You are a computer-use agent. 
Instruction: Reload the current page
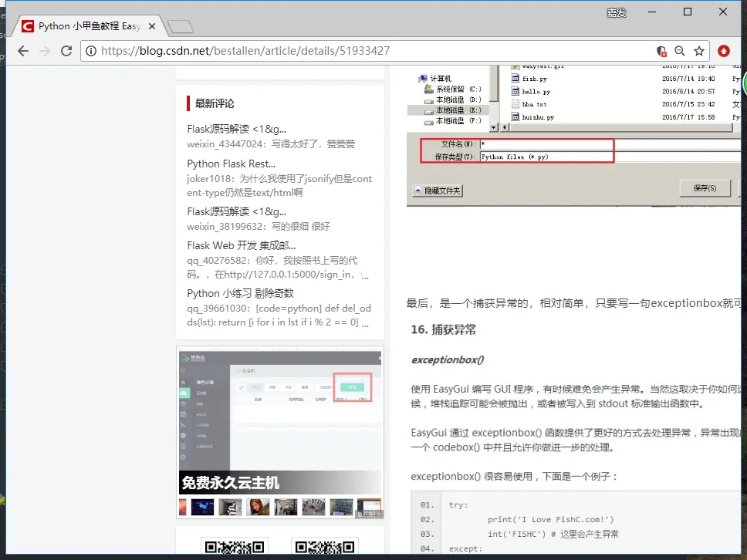pos(66,51)
